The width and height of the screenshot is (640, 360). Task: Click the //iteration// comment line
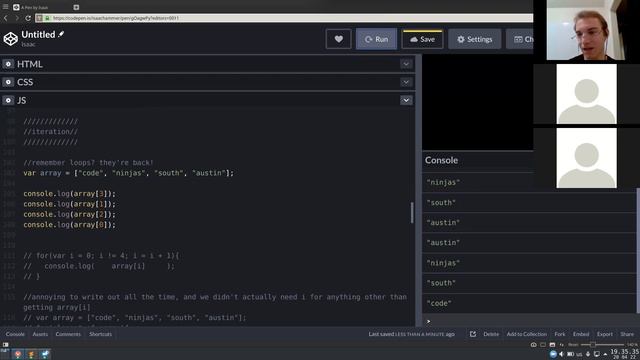click(x=50, y=132)
